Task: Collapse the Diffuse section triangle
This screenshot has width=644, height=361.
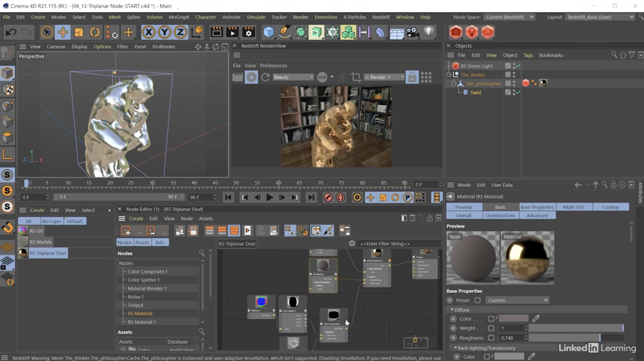Action: pos(452,310)
